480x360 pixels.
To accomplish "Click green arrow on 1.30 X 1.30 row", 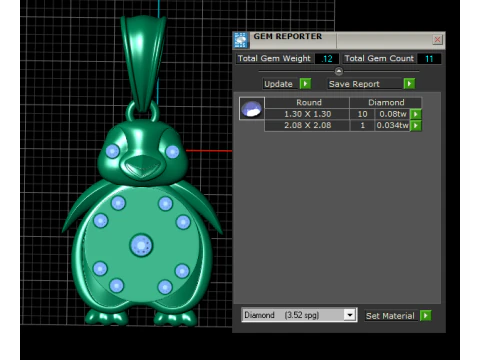I will coord(416,114).
